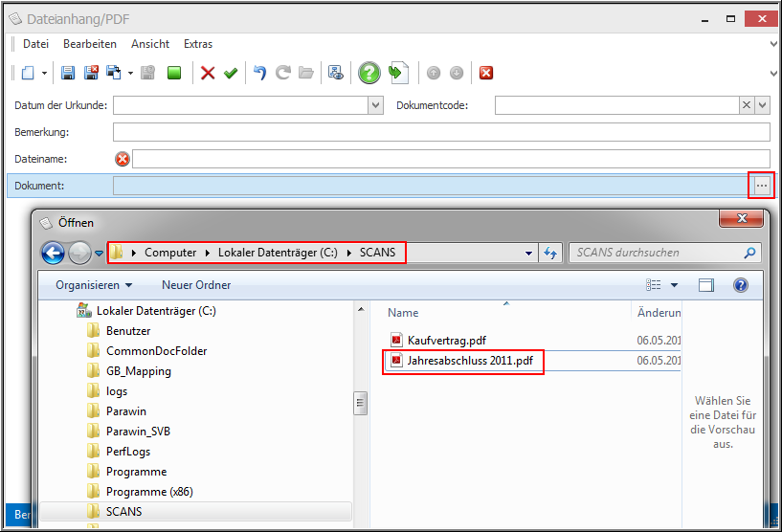Open the Datum der Urkunde dropdown
Viewport: 782px width, 532px height.
coord(376,105)
